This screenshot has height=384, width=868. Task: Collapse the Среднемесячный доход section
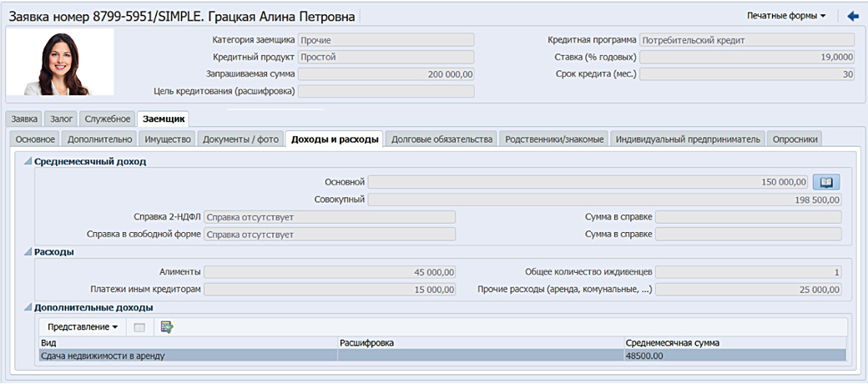[28, 162]
